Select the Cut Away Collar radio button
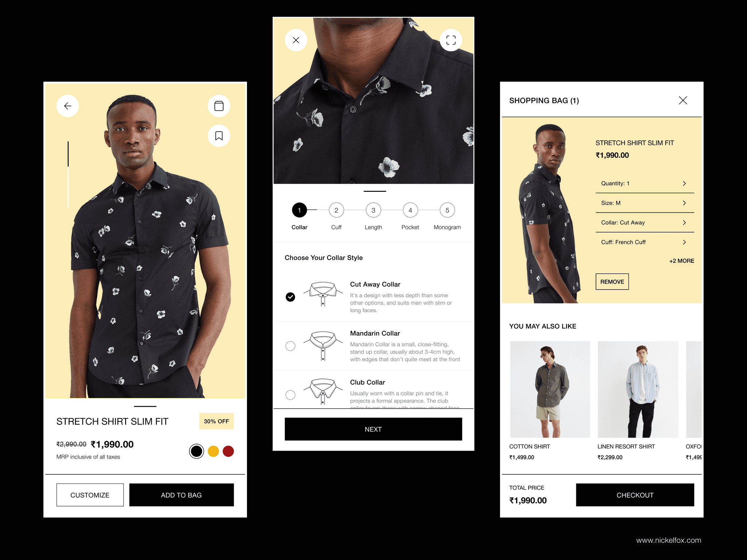 289,296
